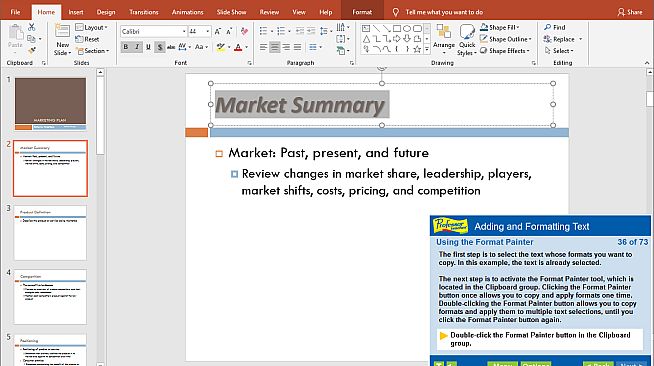
Task: Click the Format Painter brush icon
Action: (32, 50)
